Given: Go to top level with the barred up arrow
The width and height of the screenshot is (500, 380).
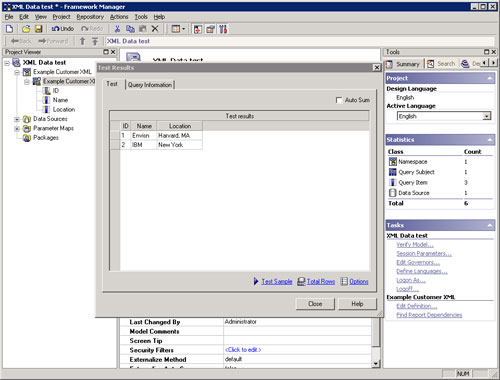Looking at the screenshot, I should click(x=95, y=41).
